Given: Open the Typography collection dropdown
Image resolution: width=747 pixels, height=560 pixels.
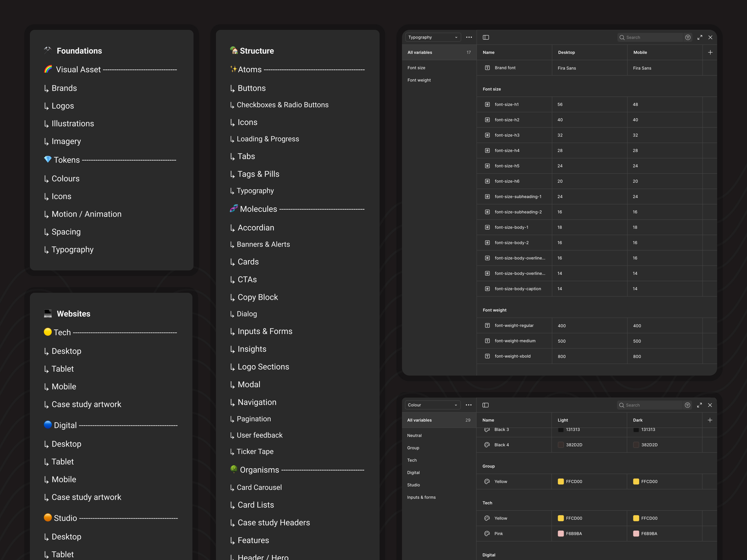Looking at the screenshot, I should [x=433, y=38].
